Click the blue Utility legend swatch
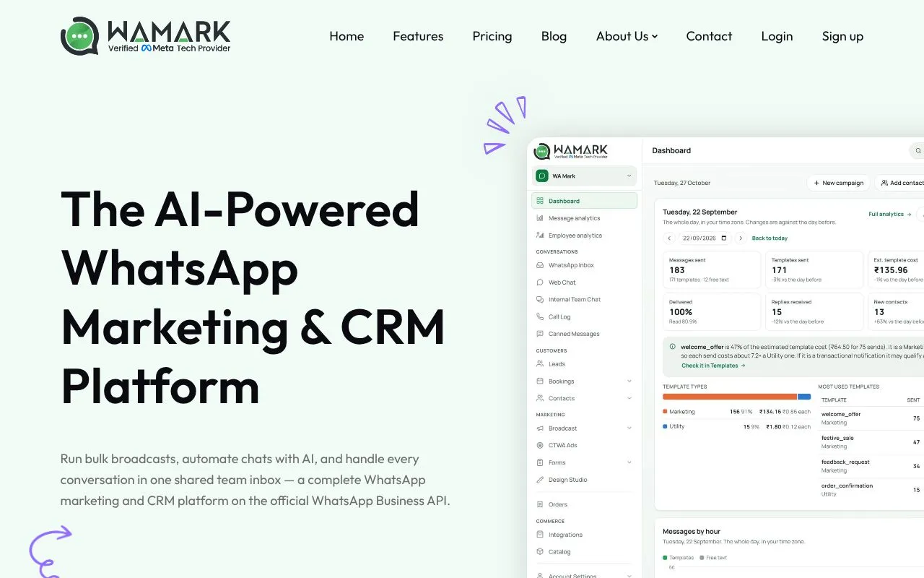This screenshot has width=924, height=578. pos(665,426)
